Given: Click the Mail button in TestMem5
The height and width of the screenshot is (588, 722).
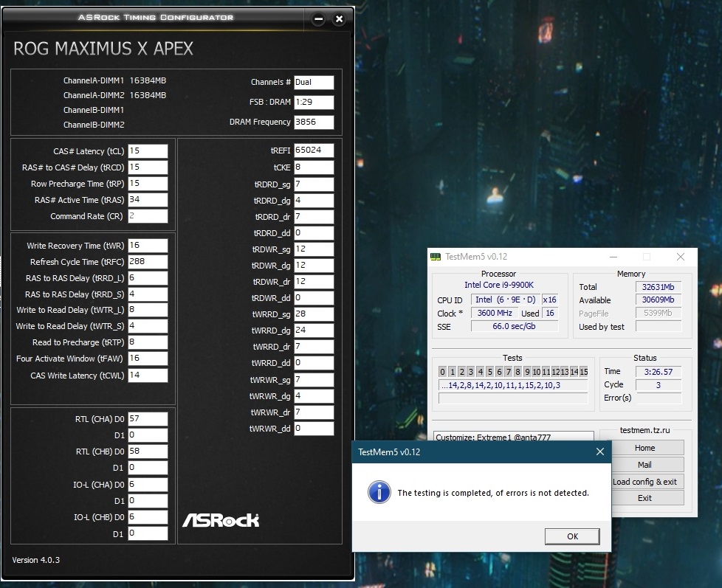Looking at the screenshot, I should tap(644, 465).
